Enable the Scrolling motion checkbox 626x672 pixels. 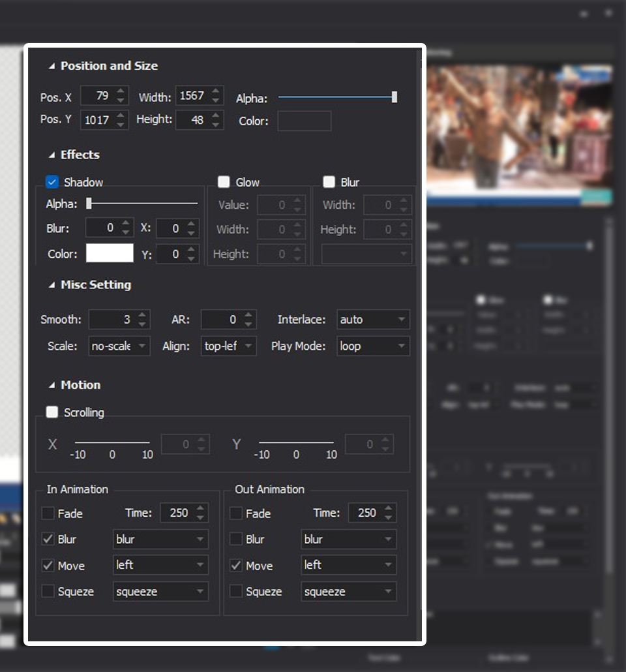[x=52, y=412]
